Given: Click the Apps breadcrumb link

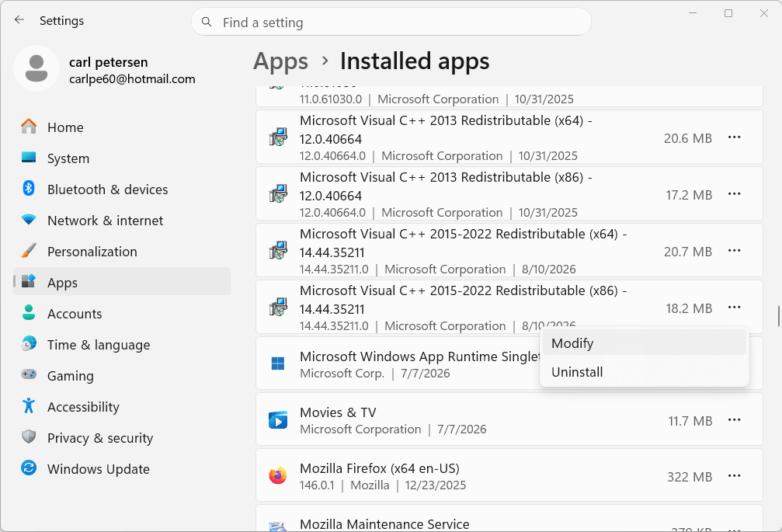Looking at the screenshot, I should (x=281, y=62).
